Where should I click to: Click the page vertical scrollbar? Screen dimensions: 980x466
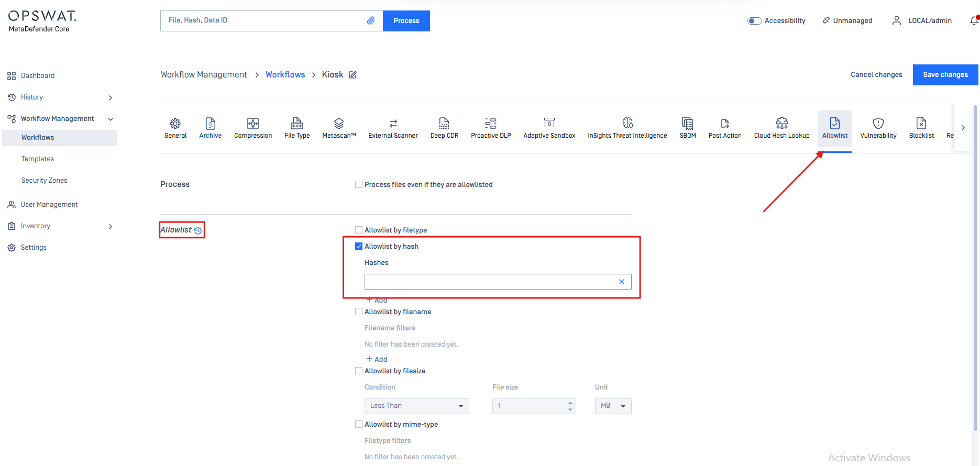tap(975, 267)
